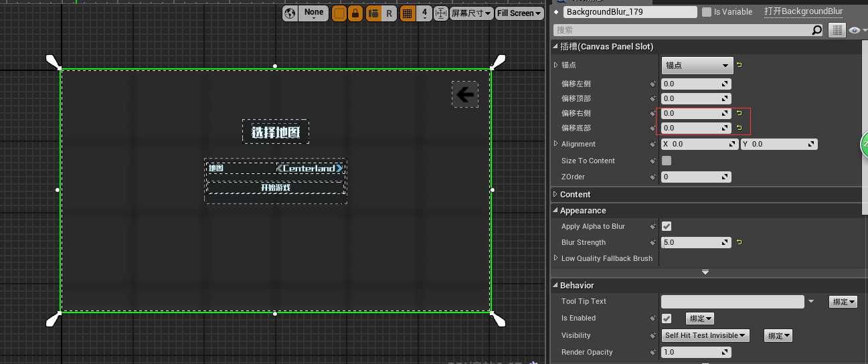The image size is (868, 364).
Task: Open the Fill Screen dropdown
Action: pos(519,13)
